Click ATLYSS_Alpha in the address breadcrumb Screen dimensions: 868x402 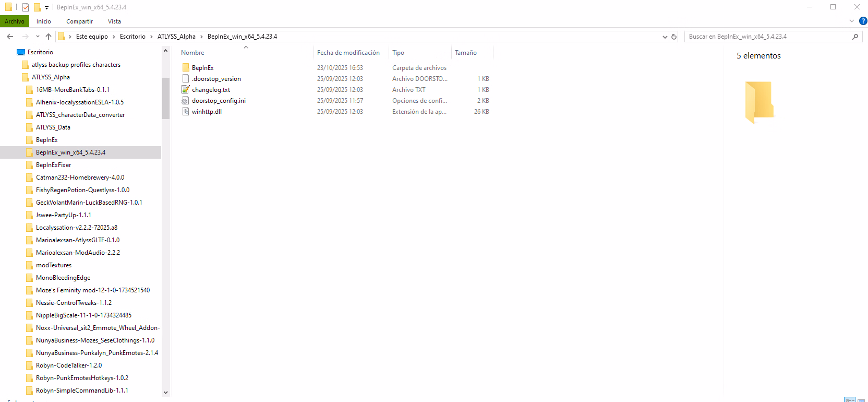pos(176,37)
